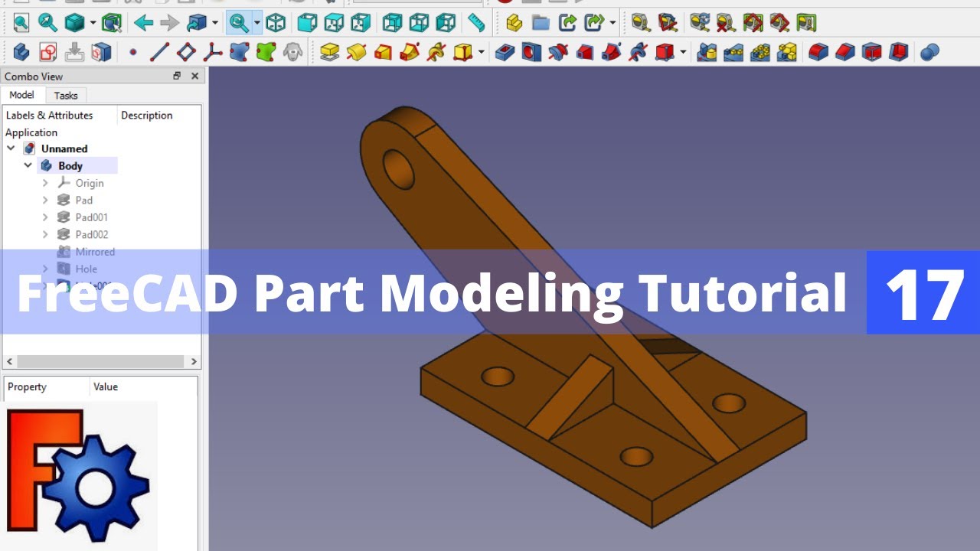Create a local coordinate system
Image resolution: width=980 pixels, height=551 pixels.
(212, 52)
